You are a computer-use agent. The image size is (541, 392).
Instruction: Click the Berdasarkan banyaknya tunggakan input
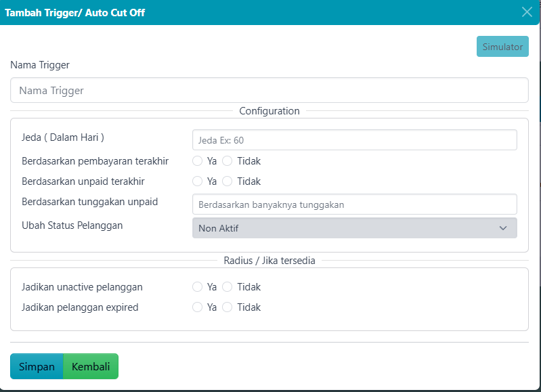point(354,204)
